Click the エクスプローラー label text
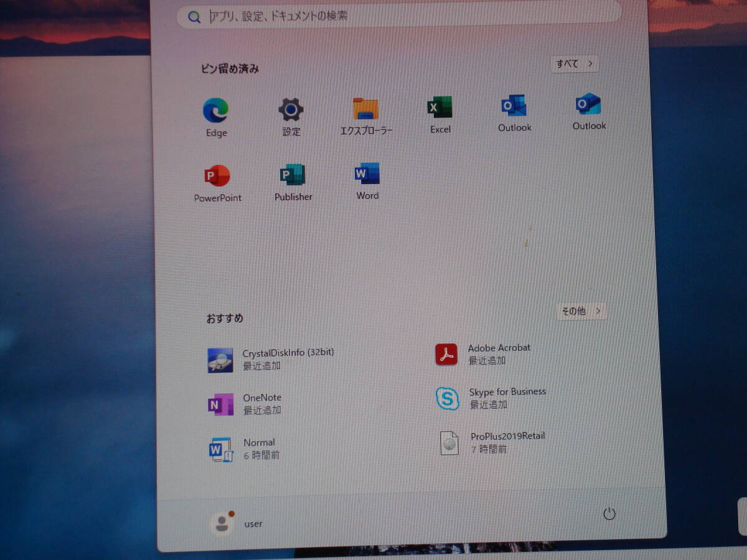Screen dimensions: 747x560 pyautogui.click(x=366, y=131)
